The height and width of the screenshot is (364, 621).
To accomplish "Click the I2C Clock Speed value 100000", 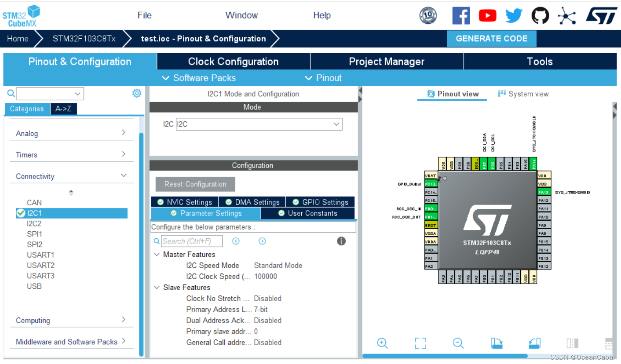I will [x=266, y=277].
